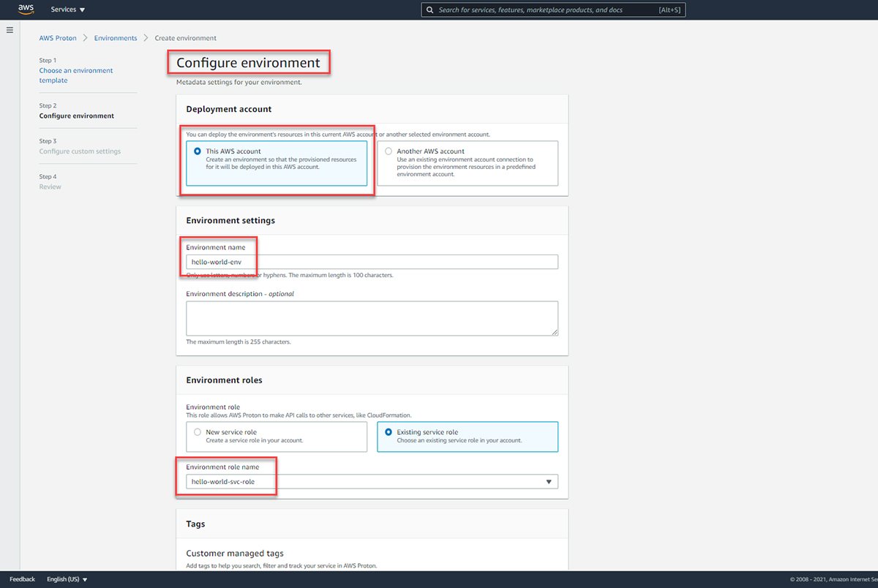Screen dimensions: 878x588
Task: Select Step 4 Review in the sidebar
Action: 50,186
